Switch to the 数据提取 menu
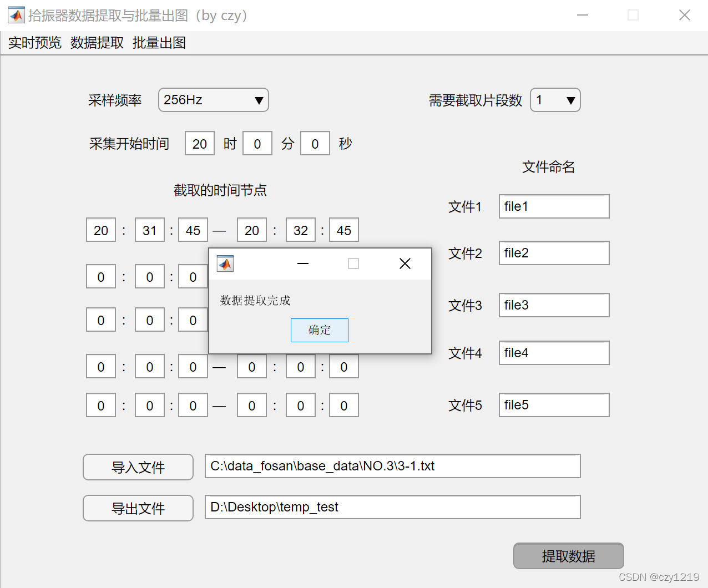708x588 pixels. coord(97,43)
